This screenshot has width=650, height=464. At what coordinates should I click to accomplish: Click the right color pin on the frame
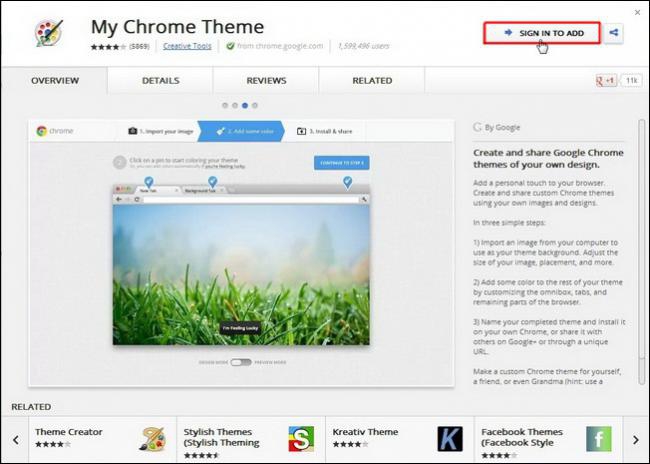(347, 182)
